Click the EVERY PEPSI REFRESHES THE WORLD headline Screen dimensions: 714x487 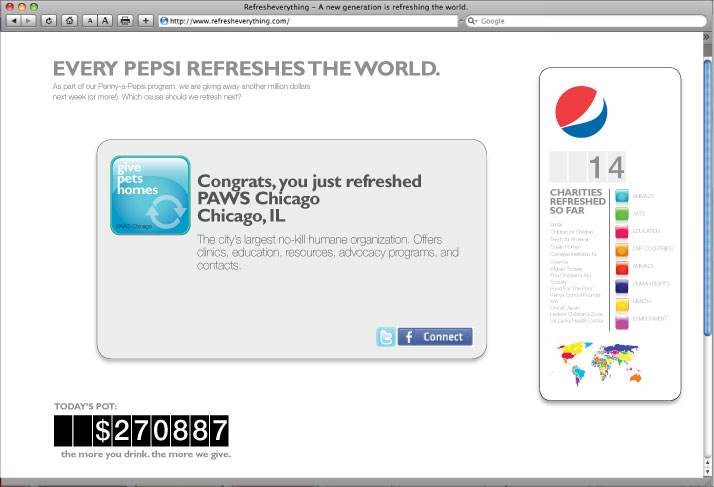(246, 69)
